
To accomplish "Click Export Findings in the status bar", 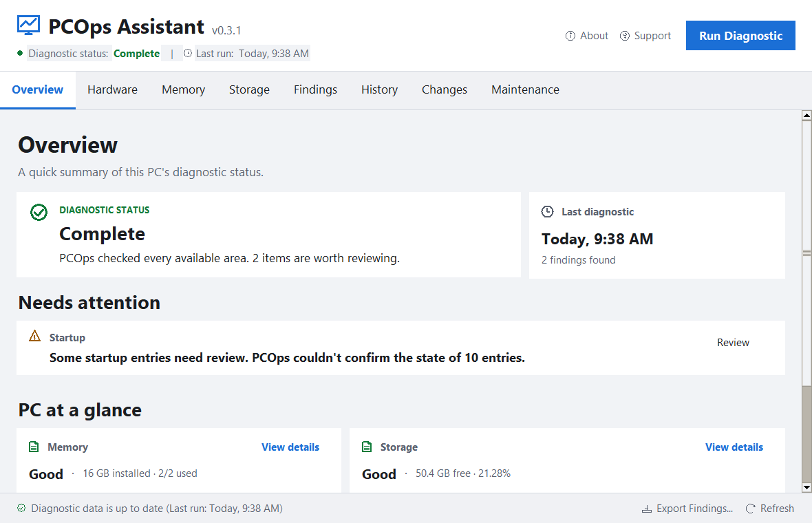I will (x=687, y=509).
